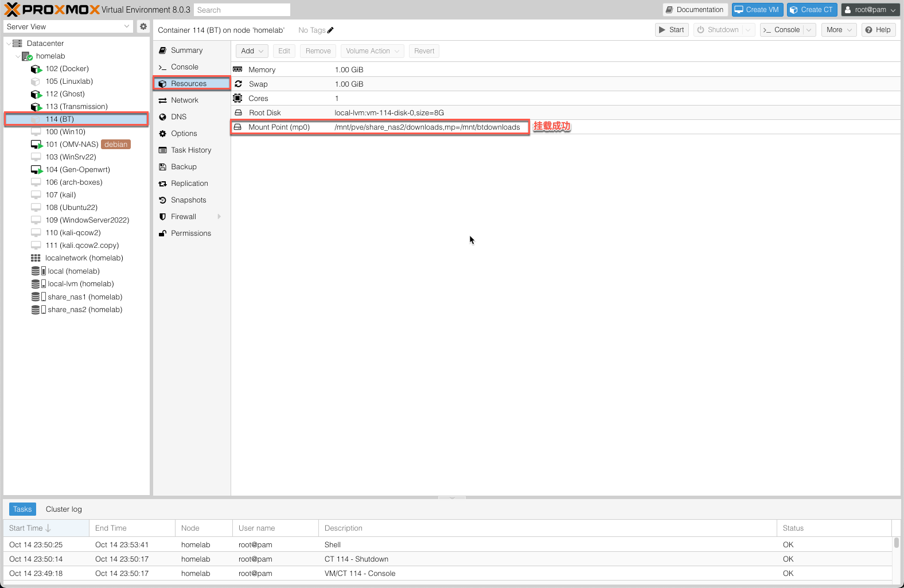Collapse the Datacenter tree node

click(8, 44)
